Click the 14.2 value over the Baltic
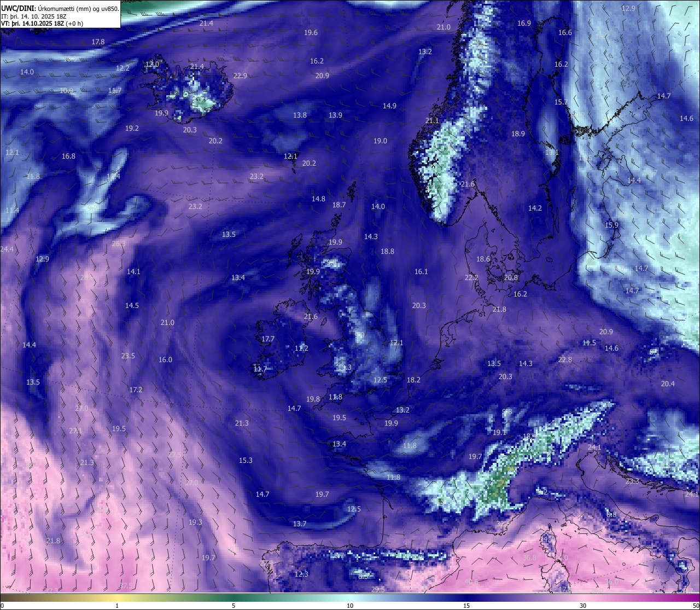This screenshot has width=700, height=610. (535, 208)
